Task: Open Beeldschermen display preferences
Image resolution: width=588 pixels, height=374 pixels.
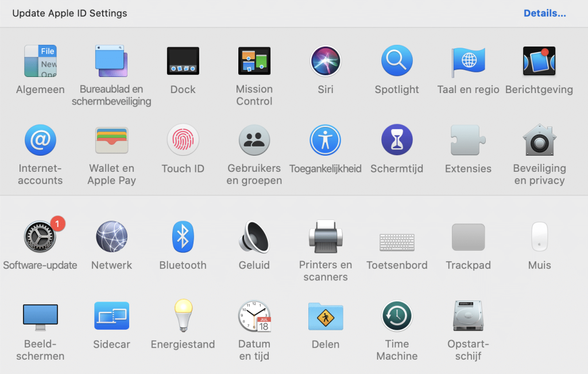Action: click(40, 317)
